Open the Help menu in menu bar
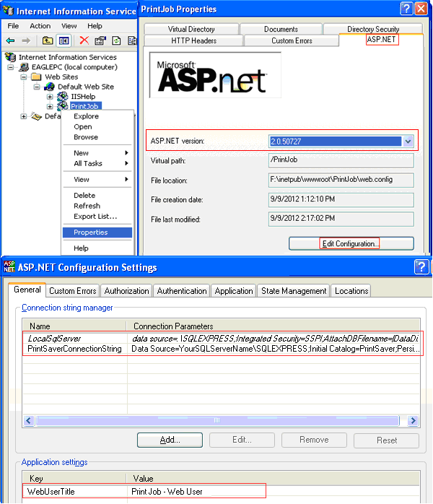The image size is (433, 504). 95,26
